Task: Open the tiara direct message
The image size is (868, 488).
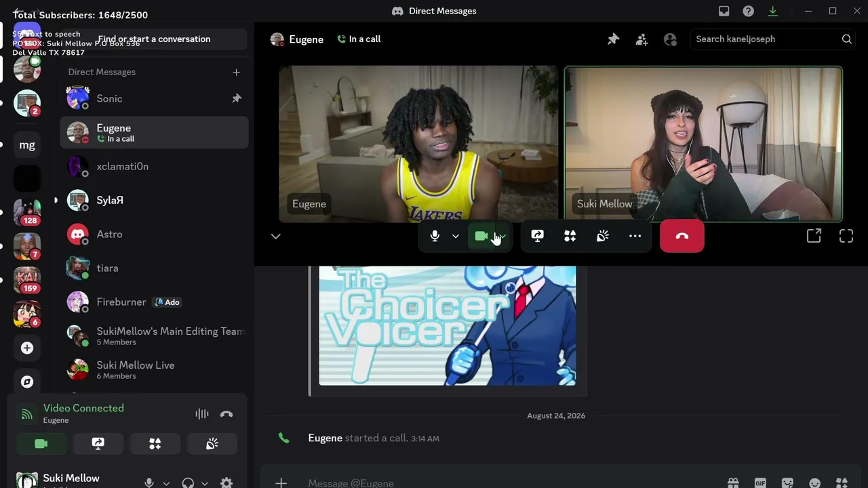Action: click(154, 268)
